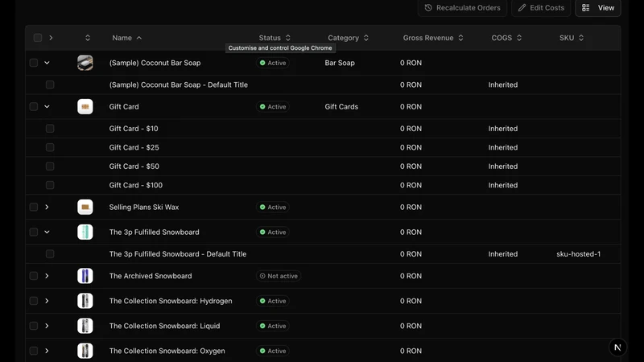This screenshot has height=362, width=644.
Task: Select Collection Snowboard: Oxygen checkbox
Action: [x=34, y=351]
